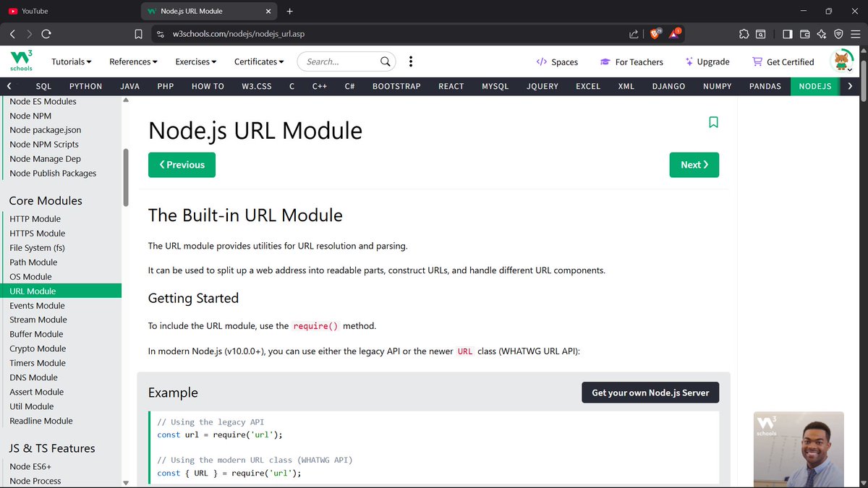868x488 pixels.
Task: Click the Previous button
Action: pos(182,165)
